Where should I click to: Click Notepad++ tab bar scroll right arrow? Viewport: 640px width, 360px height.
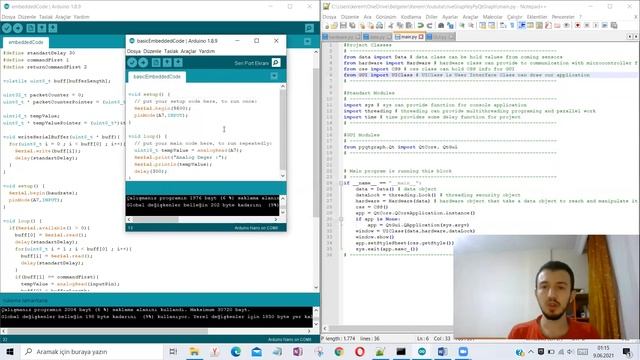[636, 37]
